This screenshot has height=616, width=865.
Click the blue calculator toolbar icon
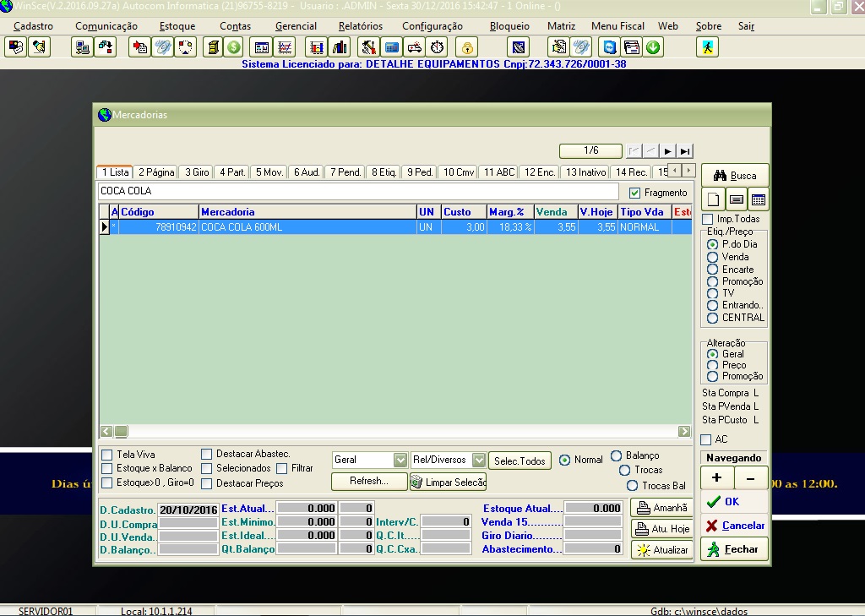coord(392,47)
